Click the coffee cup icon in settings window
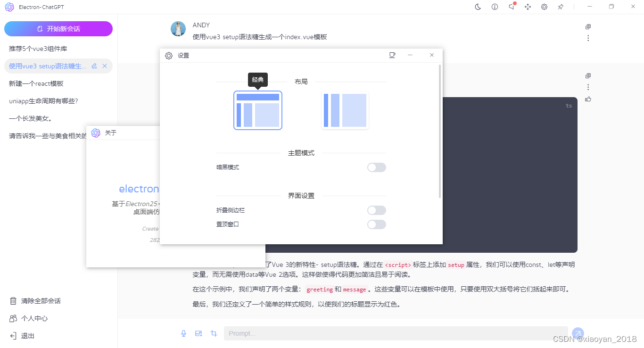The image size is (644, 348). point(392,55)
